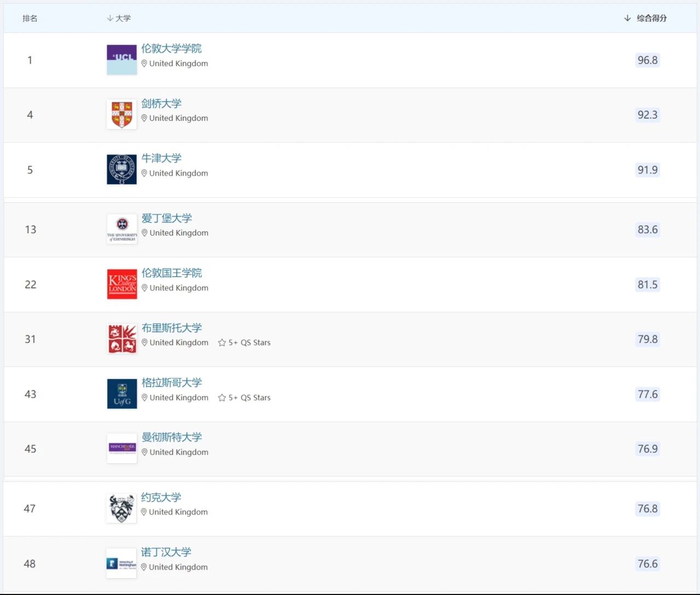Image resolution: width=700 pixels, height=595 pixels.
Task: Click the location pin under 伦敦大学学院
Action: (144, 63)
